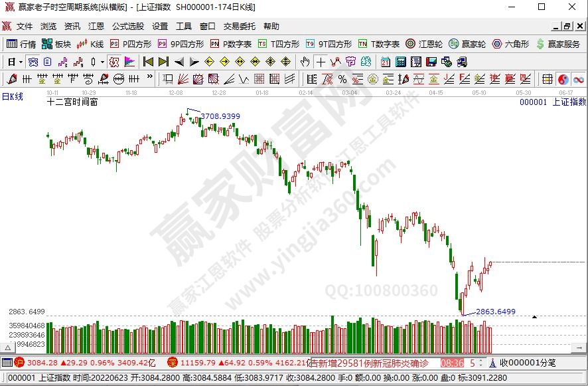Open the 行情 market quotes view
588x386 pixels.
[21, 44]
